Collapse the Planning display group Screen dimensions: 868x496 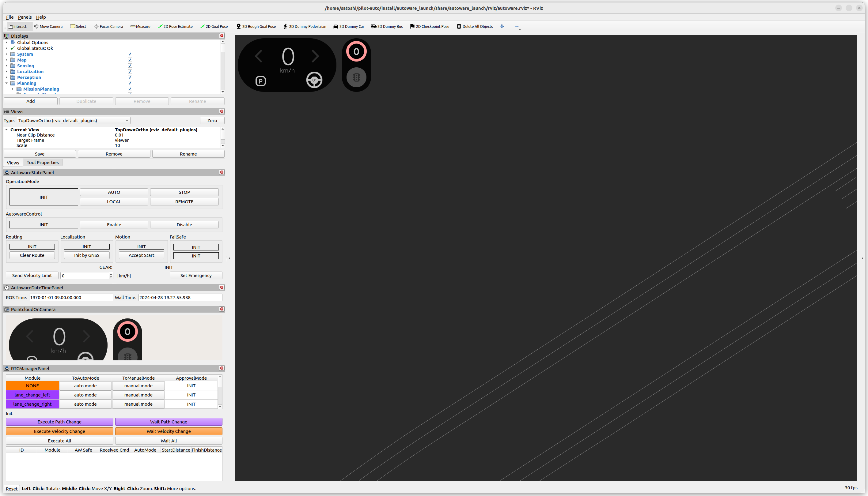[x=6, y=83]
